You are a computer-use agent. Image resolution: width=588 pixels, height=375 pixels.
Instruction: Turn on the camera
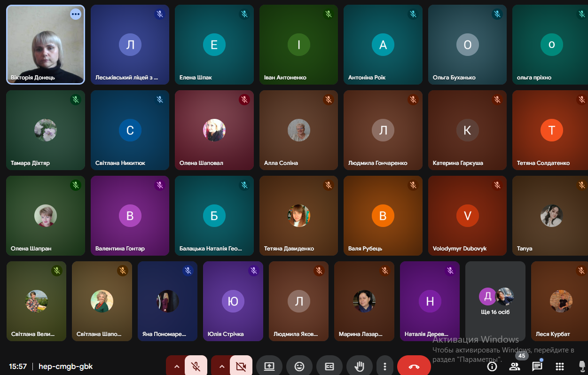[241, 367]
